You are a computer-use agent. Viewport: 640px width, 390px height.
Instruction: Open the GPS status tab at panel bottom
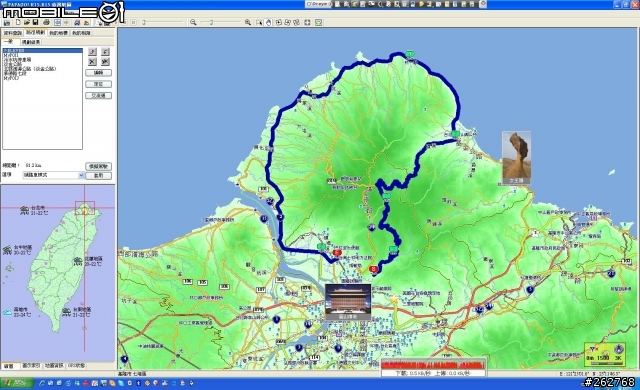pyautogui.click(x=76, y=366)
